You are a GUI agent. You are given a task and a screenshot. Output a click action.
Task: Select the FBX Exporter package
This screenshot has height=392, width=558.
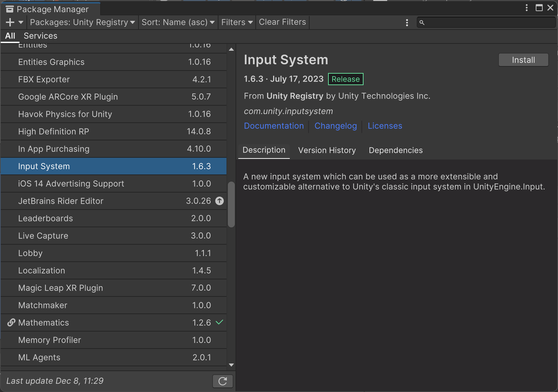[x=113, y=79]
